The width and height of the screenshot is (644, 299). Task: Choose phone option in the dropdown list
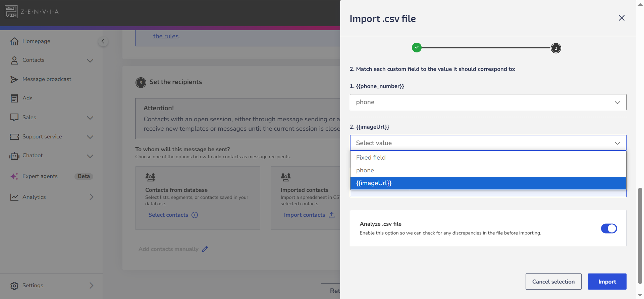[488, 170]
